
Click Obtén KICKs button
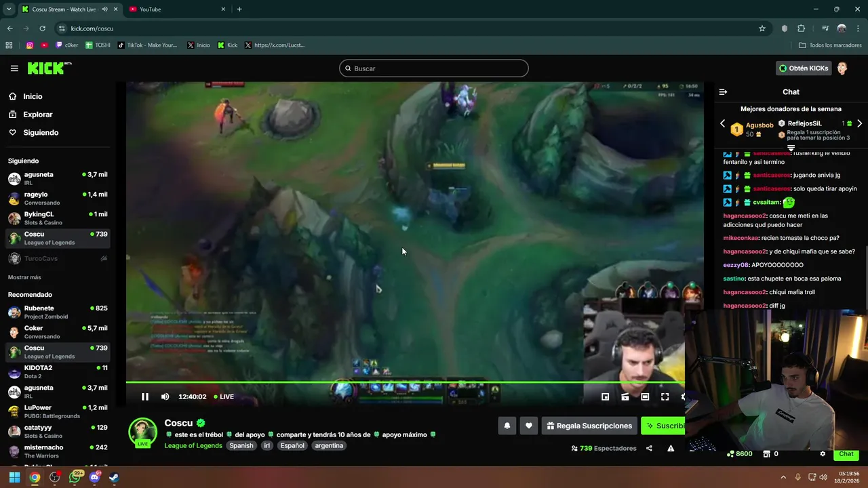click(x=804, y=68)
